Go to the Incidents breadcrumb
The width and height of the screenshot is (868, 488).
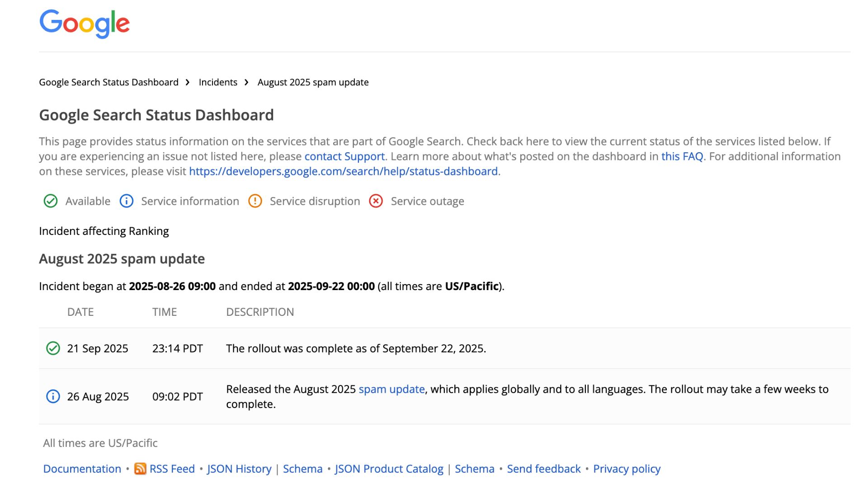pyautogui.click(x=218, y=82)
